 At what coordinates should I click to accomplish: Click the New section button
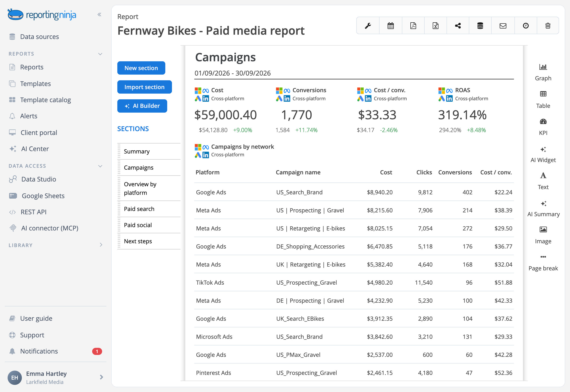pos(141,68)
